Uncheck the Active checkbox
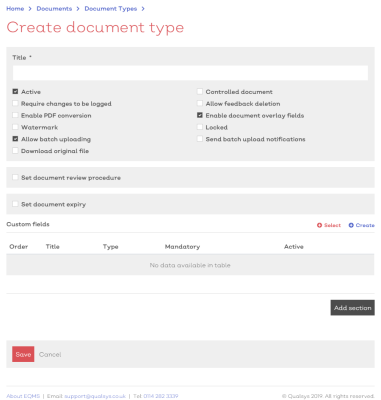The height and width of the screenshot is (400, 381). click(x=15, y=91)
